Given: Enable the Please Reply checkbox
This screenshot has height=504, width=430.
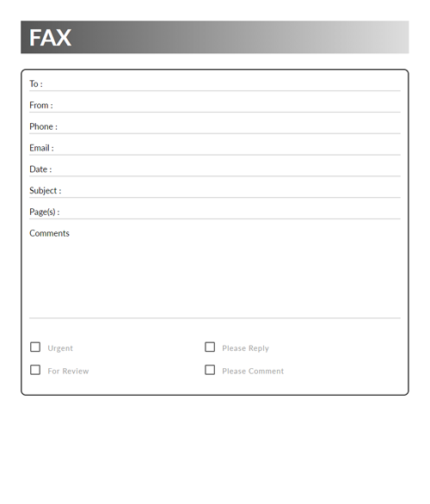Looking at the screenshot, I should pos(210,347).
